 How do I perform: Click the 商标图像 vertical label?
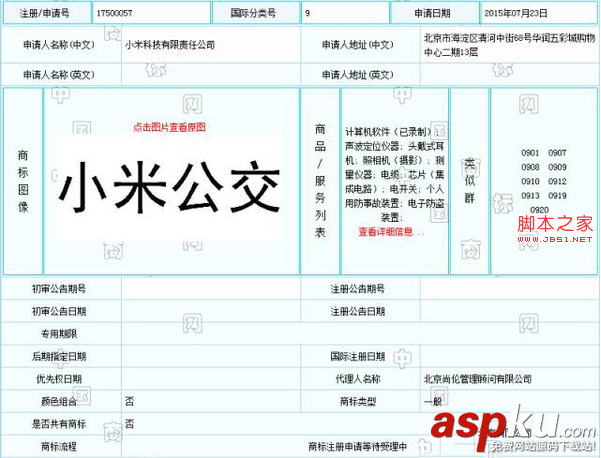(x=23, y=181)
